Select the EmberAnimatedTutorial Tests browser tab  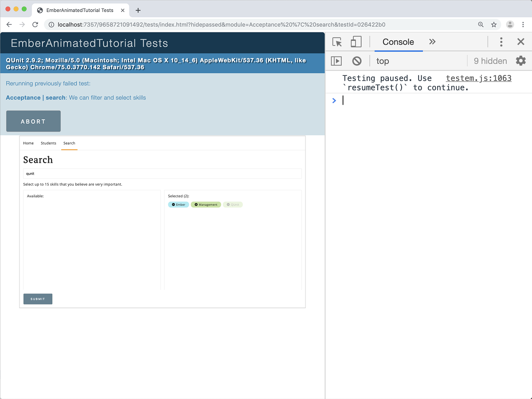point(80,10)
